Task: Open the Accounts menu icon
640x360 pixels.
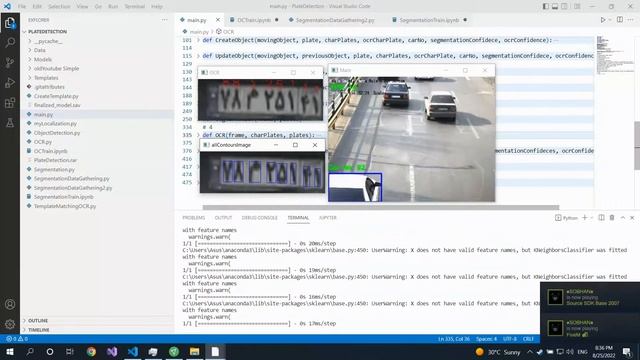Action: pyautogui.click(x=10, y=304)
